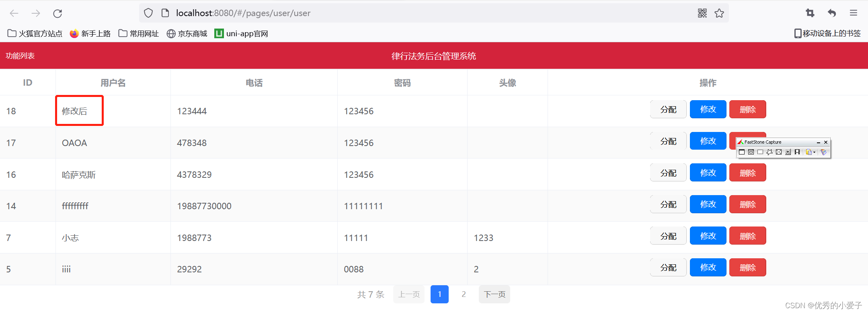Click the 上一页 pagination button
Viewport: 868px width, 313px height.
coord(409,294)
